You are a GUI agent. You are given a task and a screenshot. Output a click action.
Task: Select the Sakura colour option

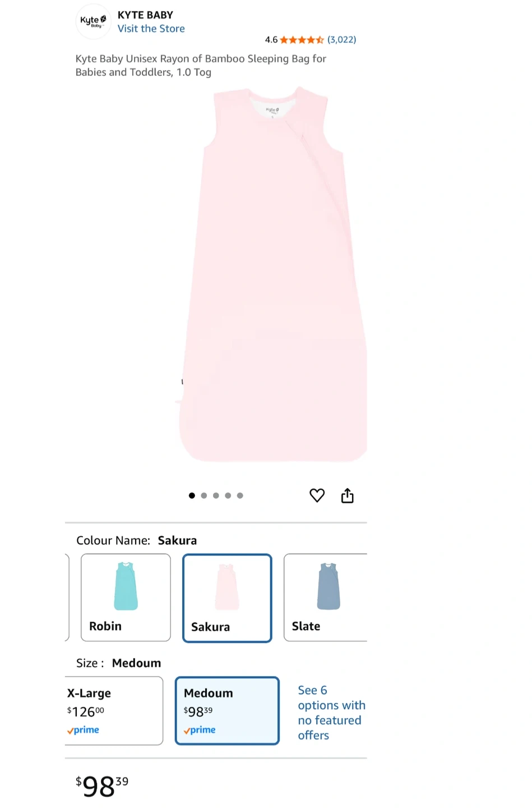point(227,598)
